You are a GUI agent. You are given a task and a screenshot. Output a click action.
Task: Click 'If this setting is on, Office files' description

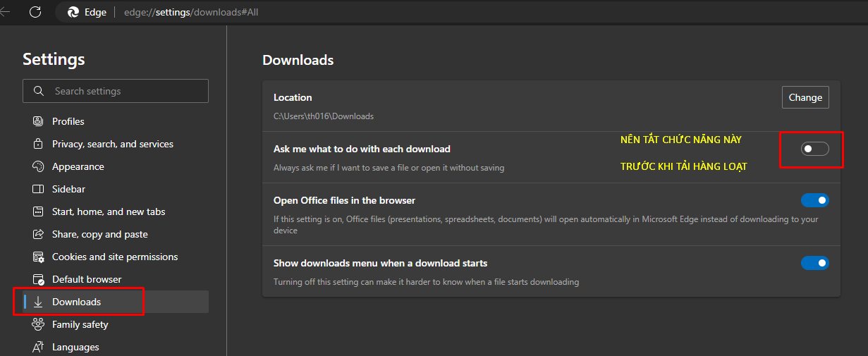tap(546, 224)
